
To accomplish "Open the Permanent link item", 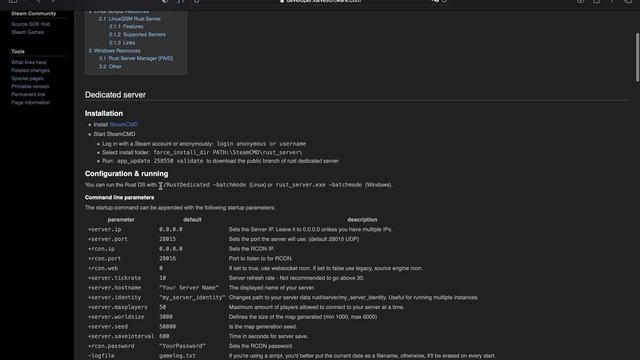I will (28, 94).
